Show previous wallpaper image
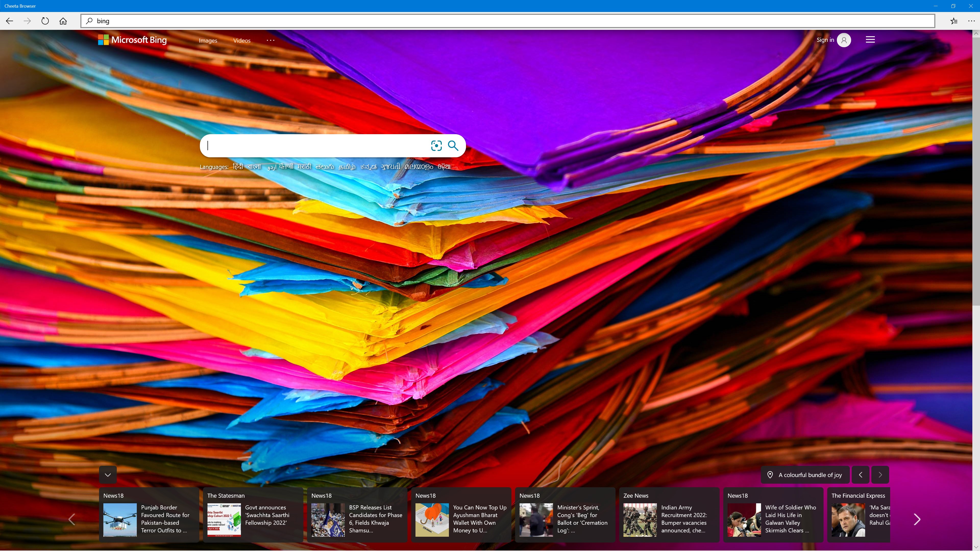Viewport: 980px width, 551px height. click(x=861, y=474)
